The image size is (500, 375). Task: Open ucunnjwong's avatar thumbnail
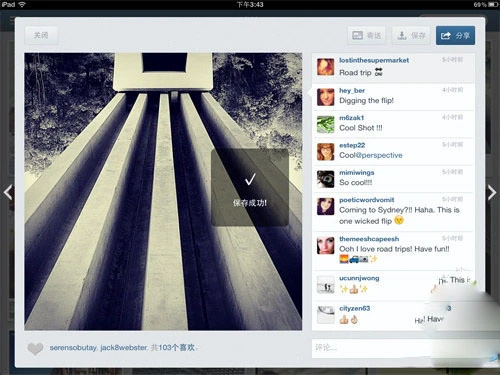click(325, 284)
